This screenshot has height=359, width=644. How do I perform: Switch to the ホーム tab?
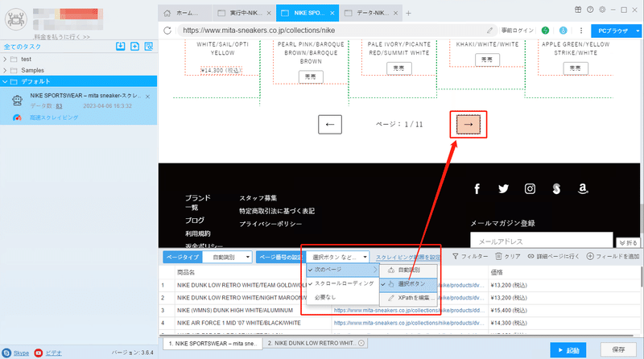pyautogui.click(x=185, y=13)
